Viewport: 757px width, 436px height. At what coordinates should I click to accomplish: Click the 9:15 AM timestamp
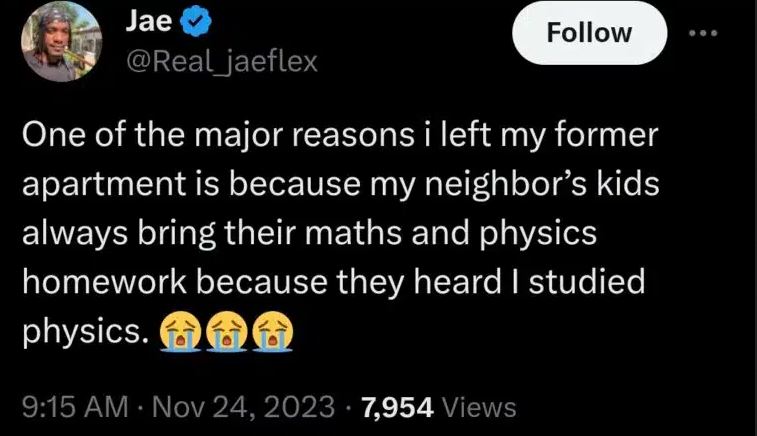click(x=75, y=407)
